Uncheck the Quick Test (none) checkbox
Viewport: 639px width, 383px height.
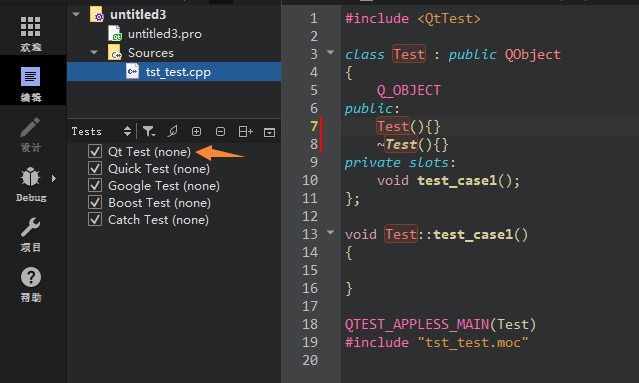coord(95,169)
